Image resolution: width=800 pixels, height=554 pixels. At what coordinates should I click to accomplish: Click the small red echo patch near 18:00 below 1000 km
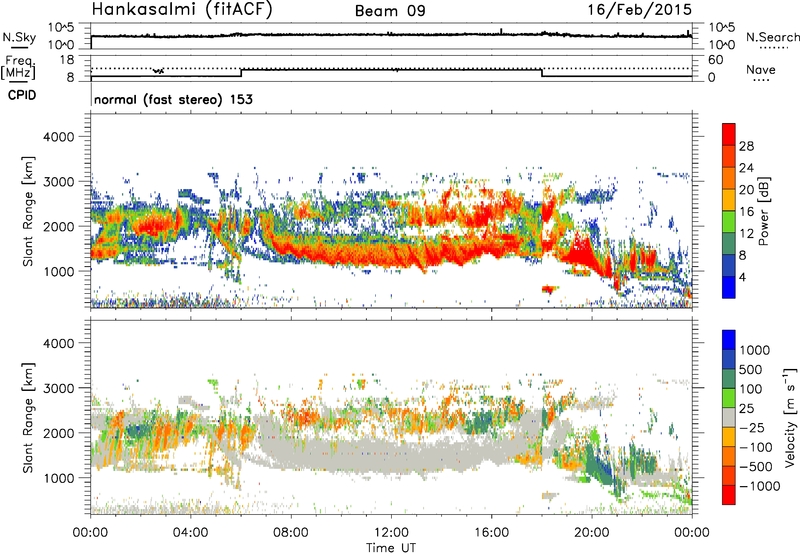[548, 289]
